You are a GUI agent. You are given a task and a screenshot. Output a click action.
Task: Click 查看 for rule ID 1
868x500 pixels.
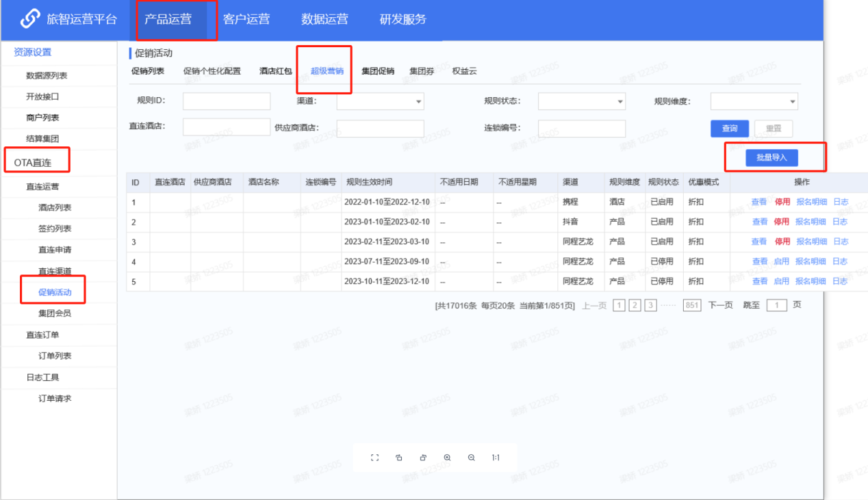759,202
